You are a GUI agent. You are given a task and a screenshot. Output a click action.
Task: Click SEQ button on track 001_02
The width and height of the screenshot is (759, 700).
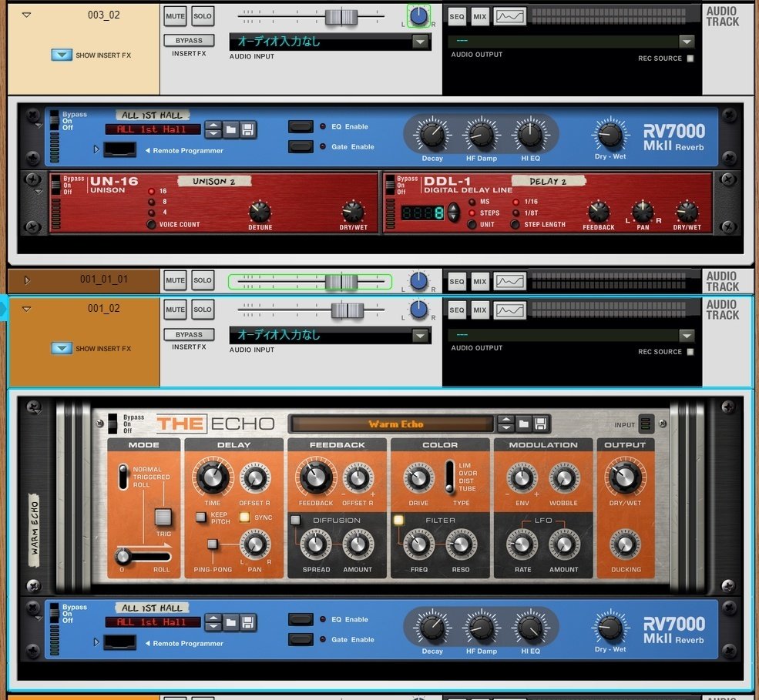point(457,310)
